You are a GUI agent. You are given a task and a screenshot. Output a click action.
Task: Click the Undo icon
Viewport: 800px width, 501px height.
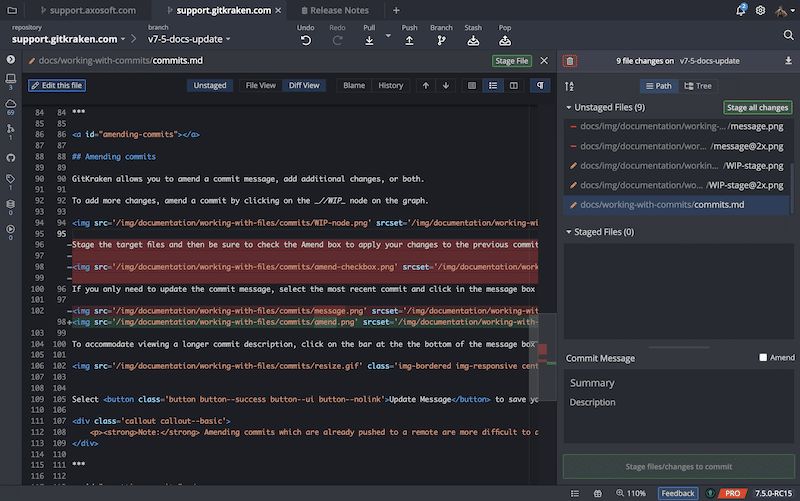pos(306,41)
